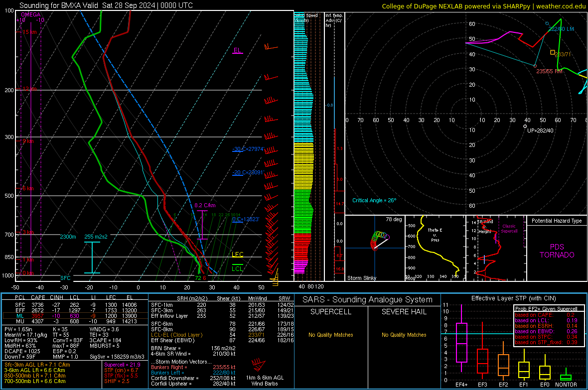588x390 pixels.
Task: Click the "-20 C=23091'" height label
Action: 248,172
